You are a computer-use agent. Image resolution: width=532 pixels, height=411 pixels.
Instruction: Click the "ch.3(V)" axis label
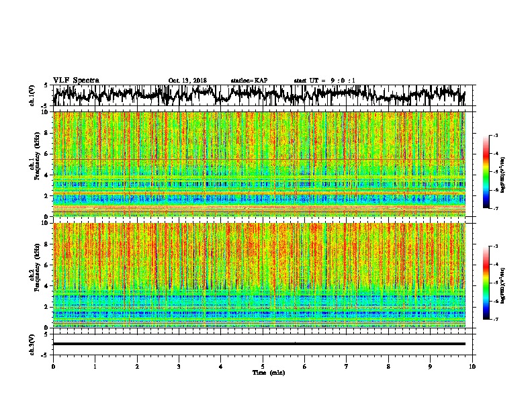(x=32, y=345)
